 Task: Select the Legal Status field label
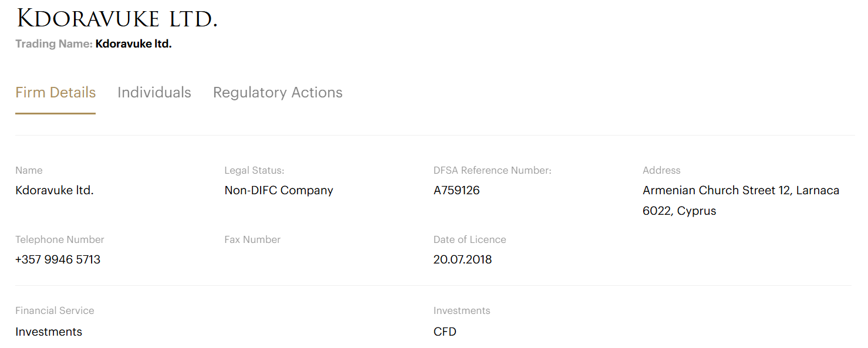(254, 171)
